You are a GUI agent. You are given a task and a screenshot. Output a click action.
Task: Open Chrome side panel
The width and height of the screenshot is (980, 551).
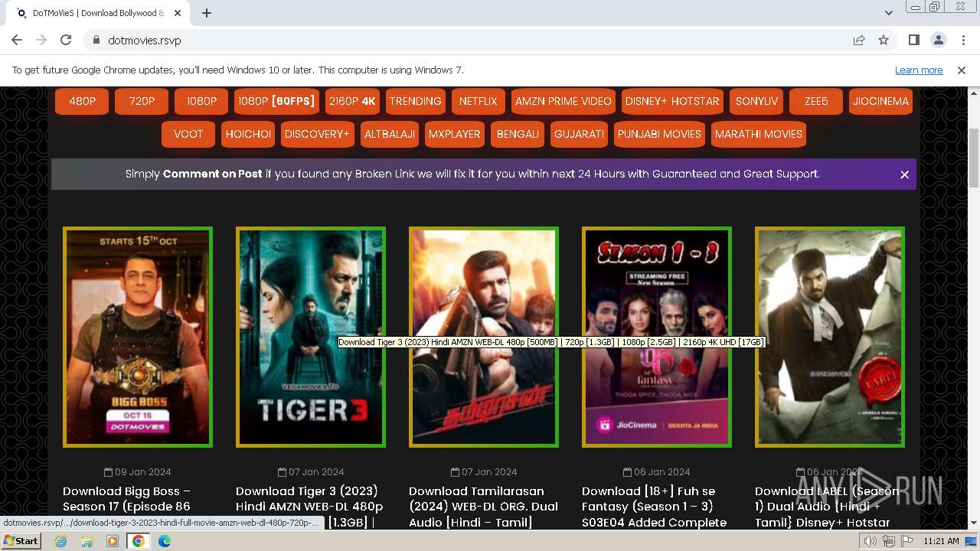click(913, 40)
